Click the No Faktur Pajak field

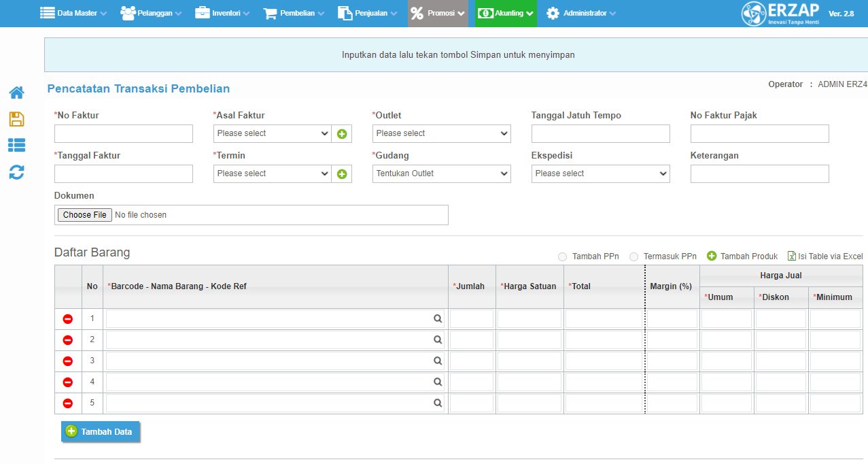click(760, 134)
